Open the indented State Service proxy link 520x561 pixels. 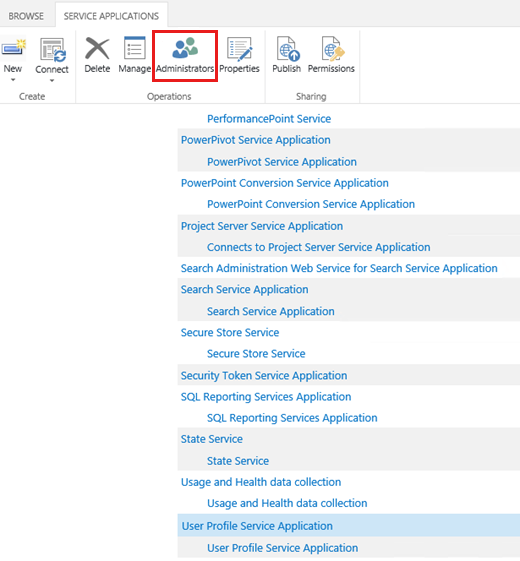[x=238, y=461]
